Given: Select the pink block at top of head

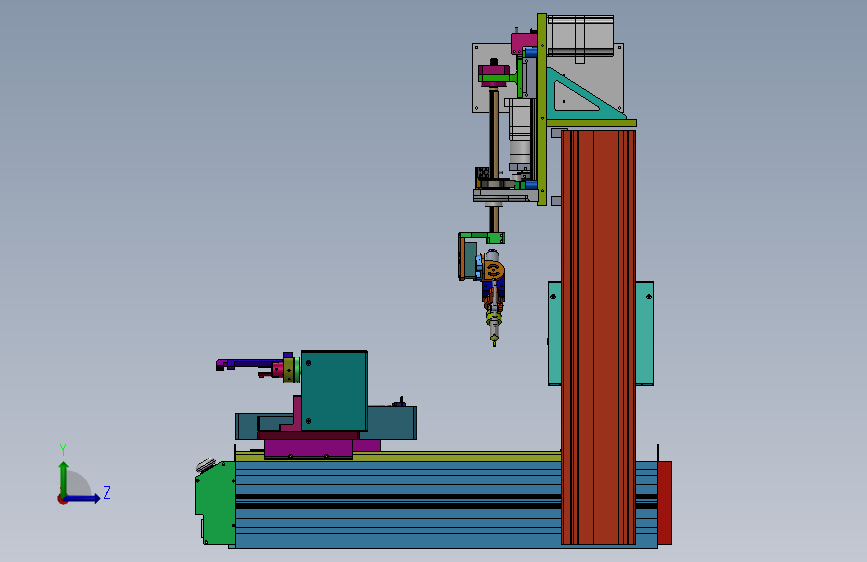Looking at the screenshot, I should pos(524,43).
